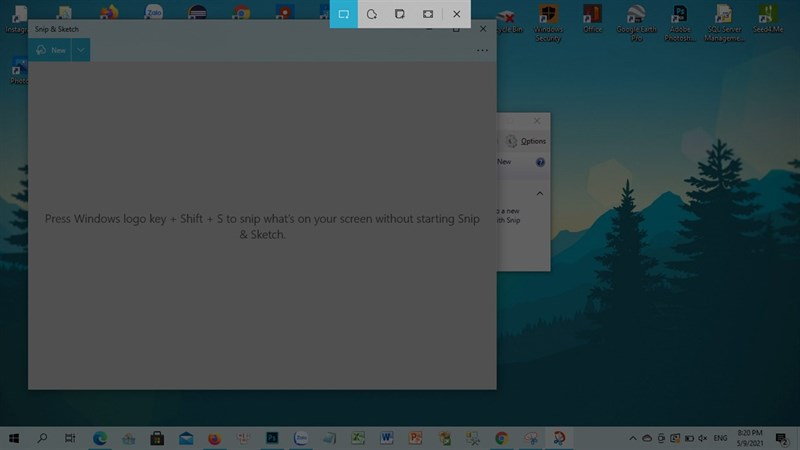The image size is (800, 450).
Task: Choose the Freeform Snip mode
Action: coord(371,14)
